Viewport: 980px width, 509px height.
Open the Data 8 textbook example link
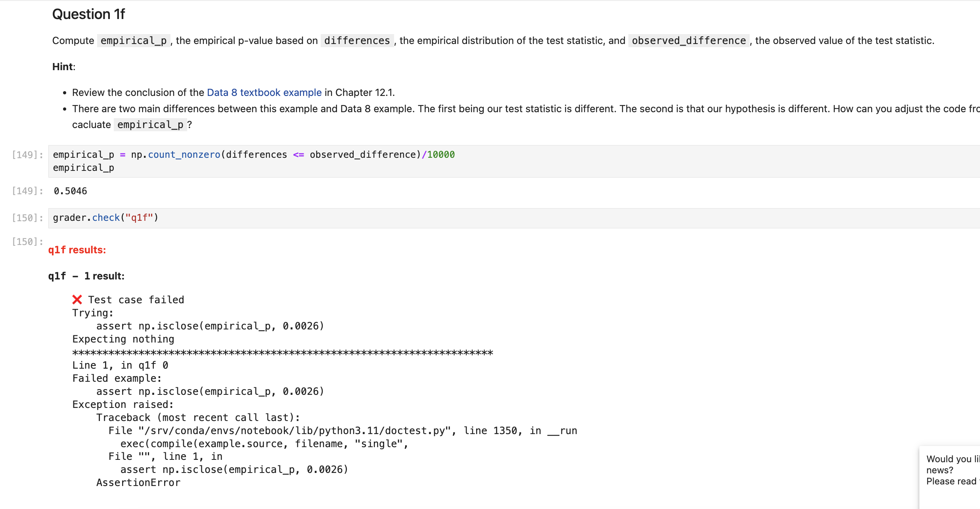pos(264,92)
